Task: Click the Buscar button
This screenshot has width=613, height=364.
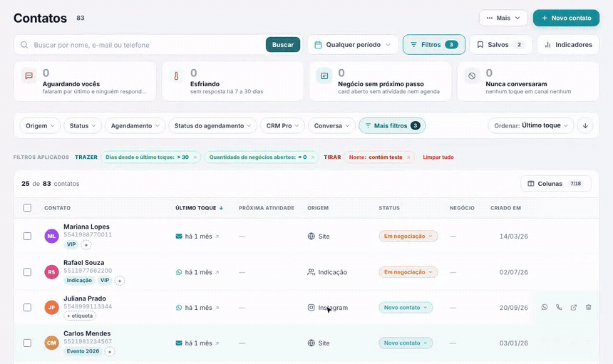Action: tap(283, 45)
